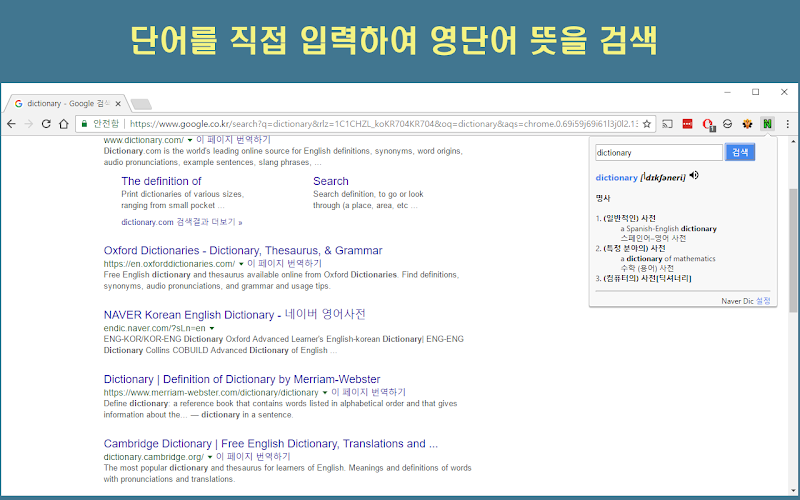The height and width of the screenshot is (500, 800).
Task: Select definition 2. (특정 분야의) 사전
Action: coord(631,248)
